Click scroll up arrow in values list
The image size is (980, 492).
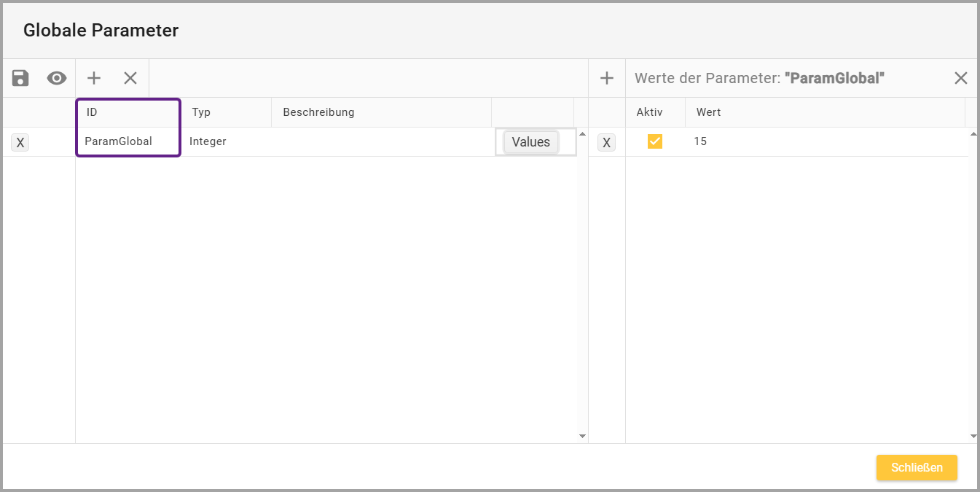click(974, 134)
